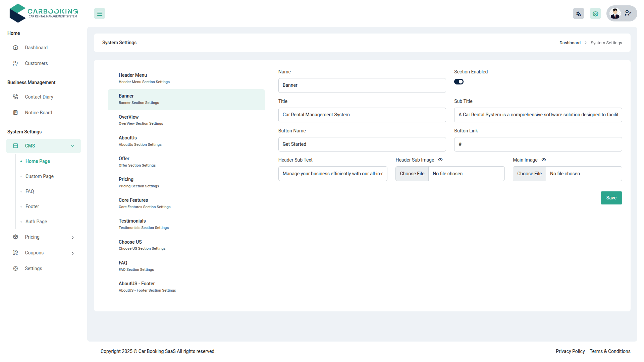Image resolution: width=644 pixels, height=362 pixels.
Task: Preview Main Image via eye icon
Action: click(x=544, y=160)
